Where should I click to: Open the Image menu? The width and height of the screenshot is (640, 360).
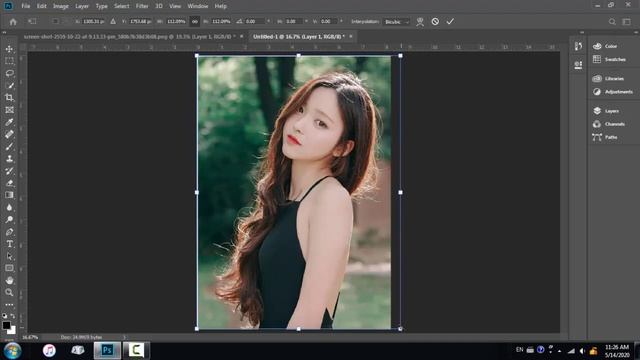[61, 6]
